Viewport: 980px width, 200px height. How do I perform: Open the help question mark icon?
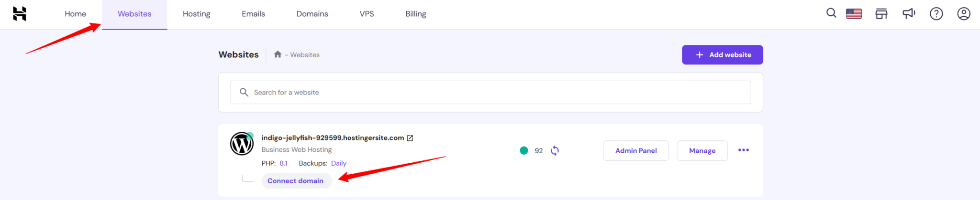click(x=936, y=14)
